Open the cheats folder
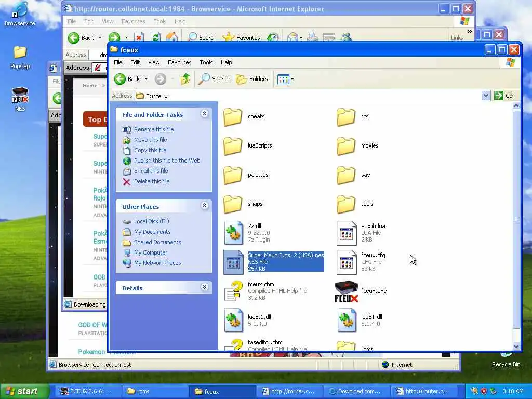Viewport: 532px width, 399px height. 245,117
